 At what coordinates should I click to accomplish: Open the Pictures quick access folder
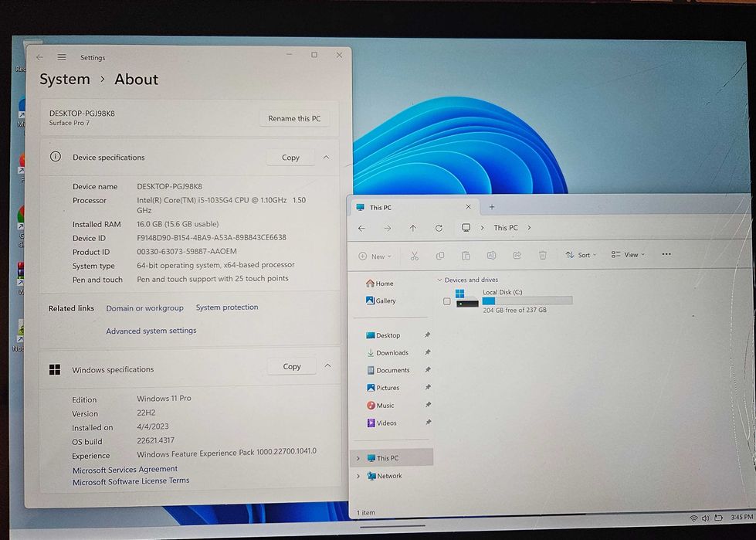(x=383, y=388)
